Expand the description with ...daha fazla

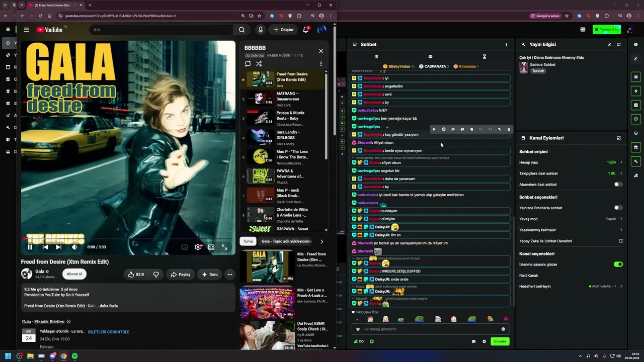107,306
